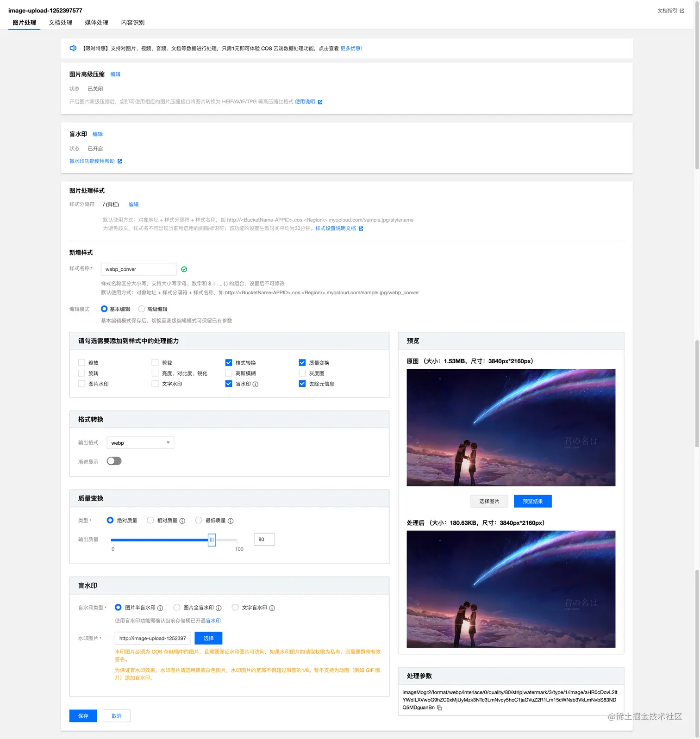This screenshot has height=739, width=700.
Task: Click the 处理后 preview image
Action: pyautogui.click(x=511, y=589)
